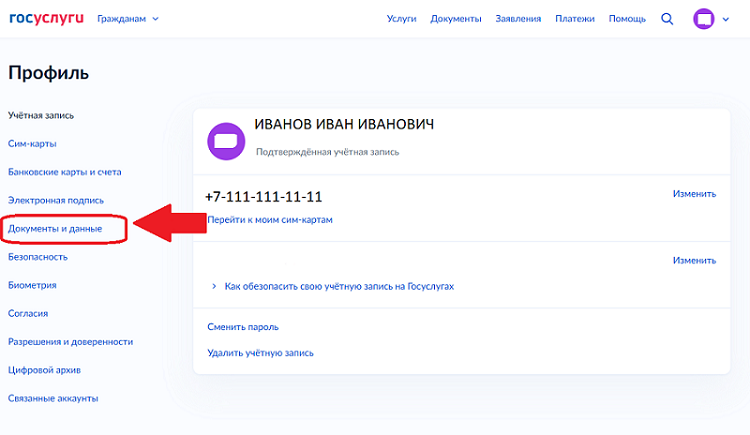
Task: Click Изменить next to phone number
Action: click(x=694, y=194)
